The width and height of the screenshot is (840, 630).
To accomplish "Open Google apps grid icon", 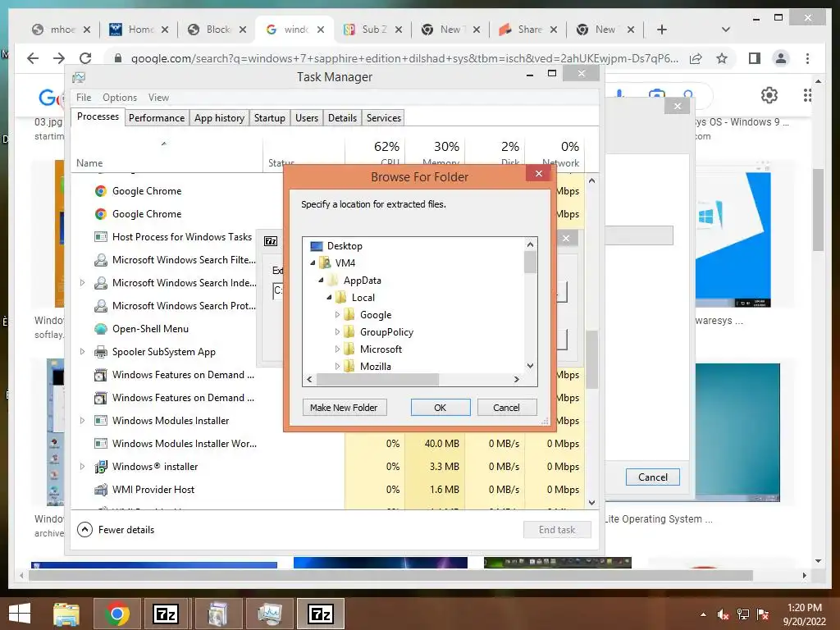I will pos(807,95).
